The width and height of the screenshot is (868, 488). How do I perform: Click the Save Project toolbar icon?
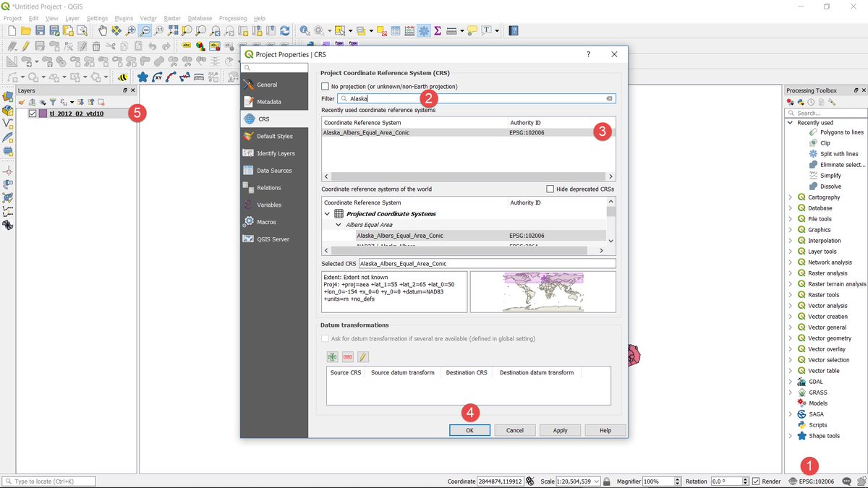40,30
